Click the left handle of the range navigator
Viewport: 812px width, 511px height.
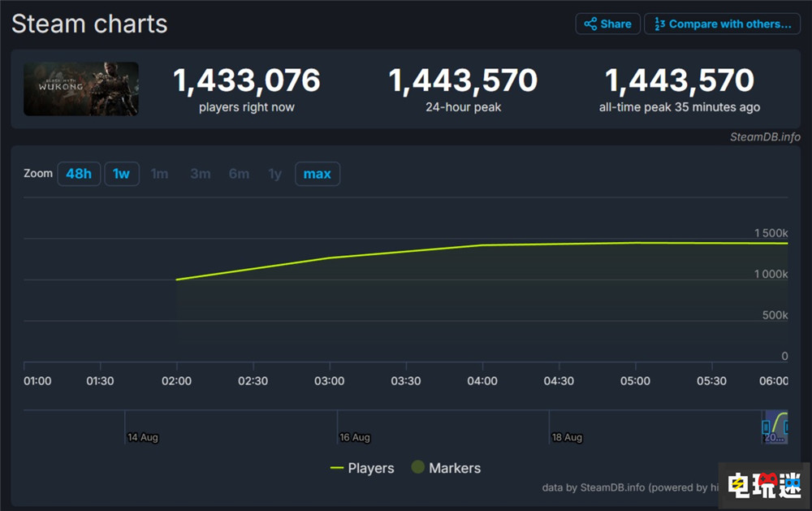765,426
